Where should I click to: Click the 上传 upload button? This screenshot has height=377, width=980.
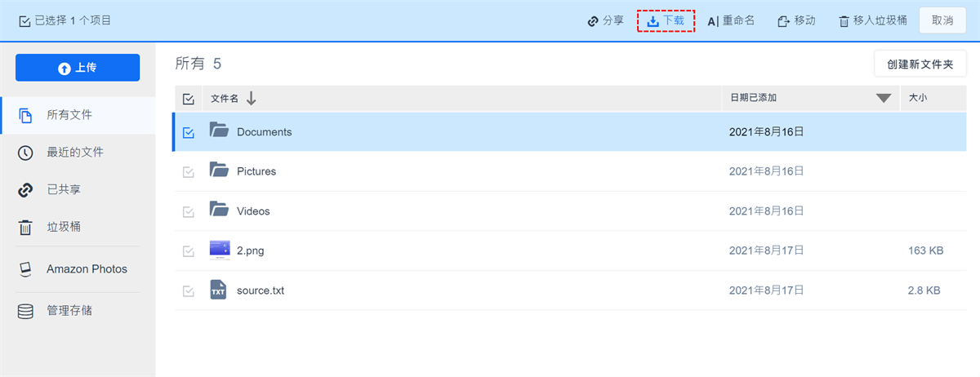point(78,68)
